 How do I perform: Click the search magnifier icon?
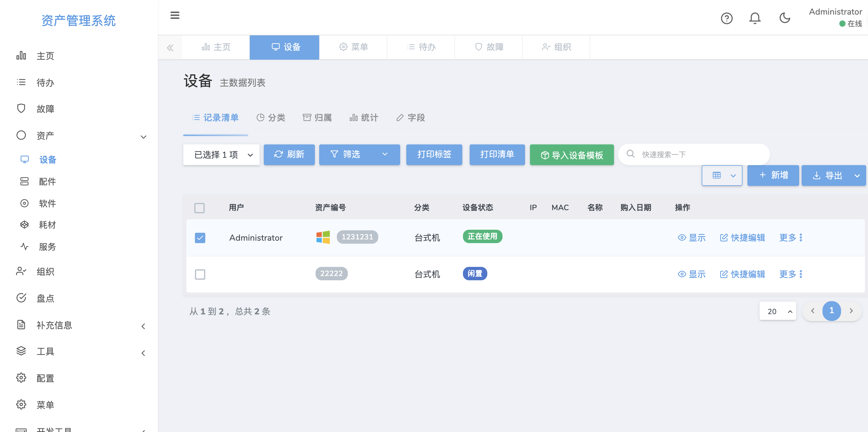click(630, 154)
